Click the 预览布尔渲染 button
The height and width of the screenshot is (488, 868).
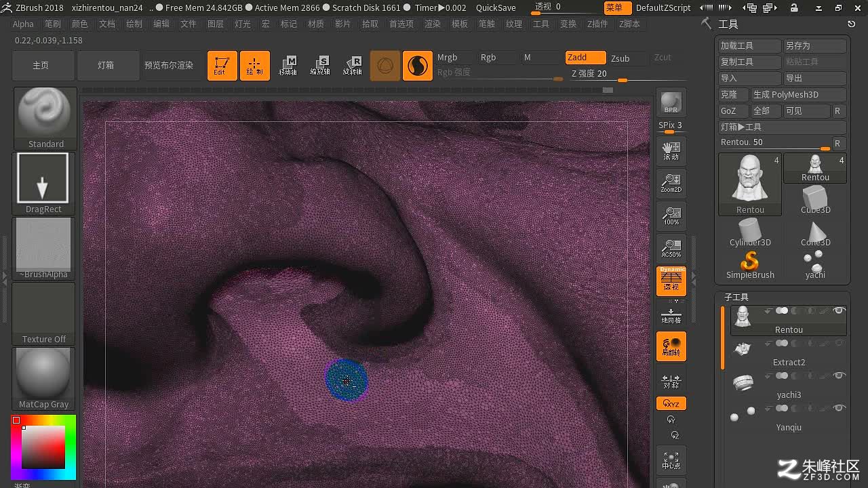click(169, 66)
